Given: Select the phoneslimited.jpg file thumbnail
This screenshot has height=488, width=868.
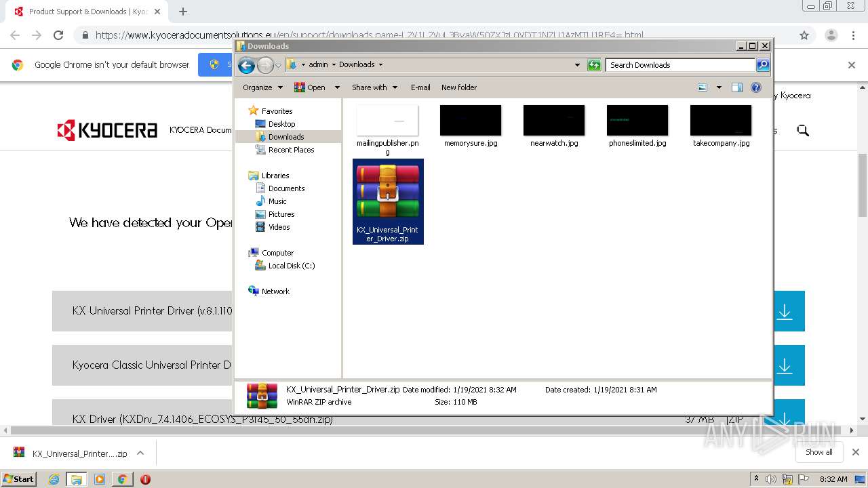Looking at the screenshot, I should 637,121.
